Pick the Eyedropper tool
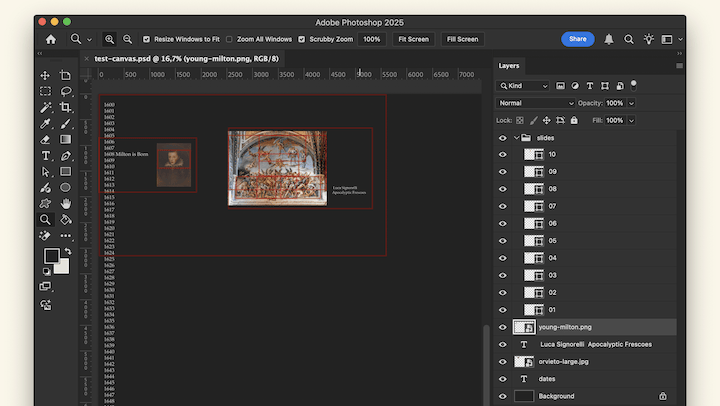This screenshot has width=720, height=406. (45, 123)
